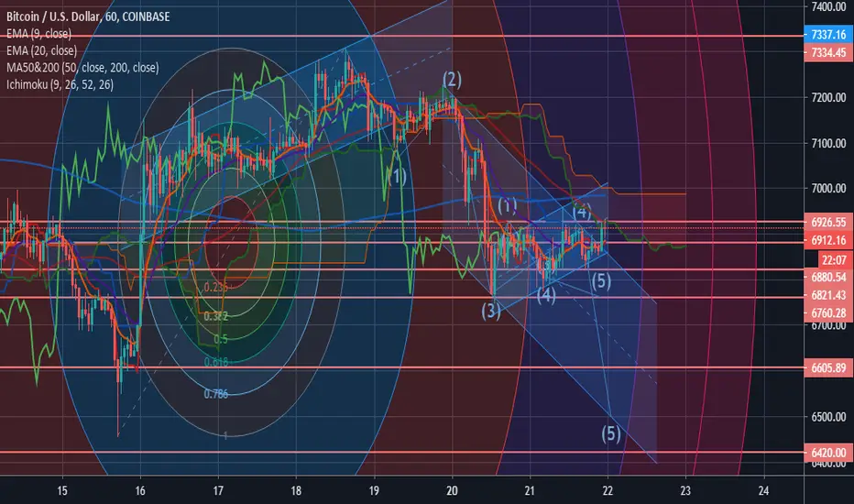Viewport: 854px width, 504px height.
Task: Click the Bitcoin / U.S. Dollar symbol title
Action: coord(88,16)
